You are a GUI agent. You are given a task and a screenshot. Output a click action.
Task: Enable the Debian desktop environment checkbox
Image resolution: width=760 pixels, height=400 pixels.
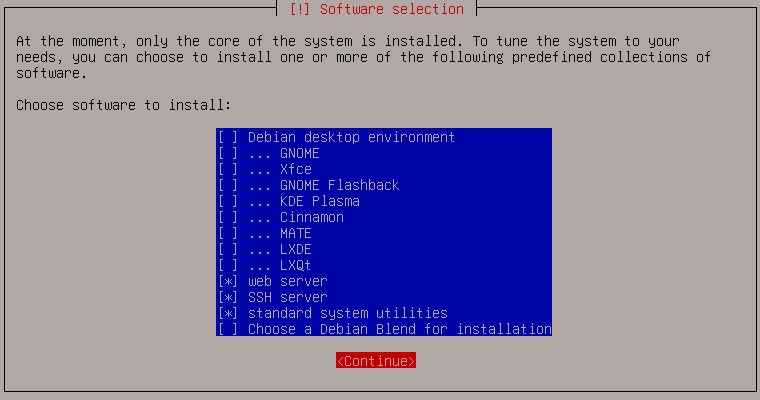coord(228,137)
